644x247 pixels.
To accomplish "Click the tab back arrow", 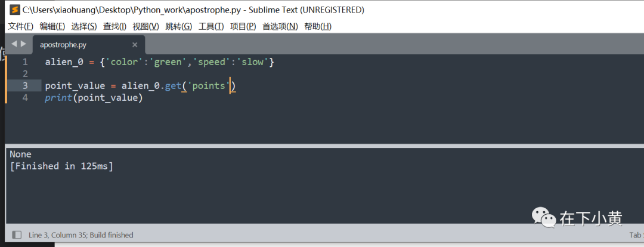I will point(14,44).
